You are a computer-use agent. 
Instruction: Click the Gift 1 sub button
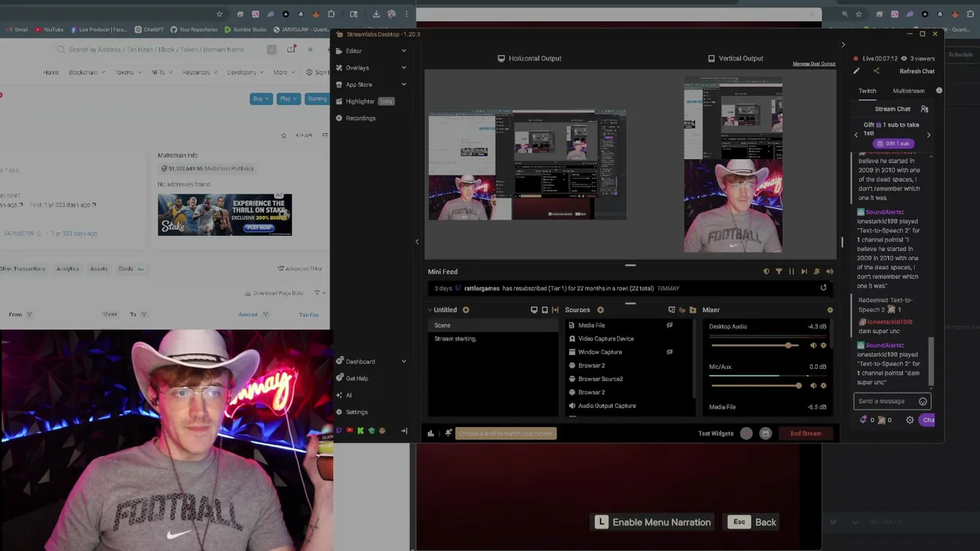(x=893, y=143)
